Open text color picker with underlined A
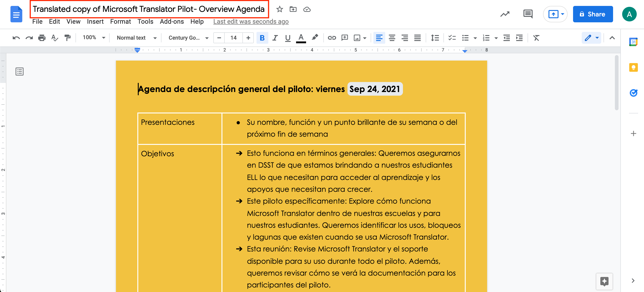The width and height of the screenshot is (644, 292). tap(301, 38)
